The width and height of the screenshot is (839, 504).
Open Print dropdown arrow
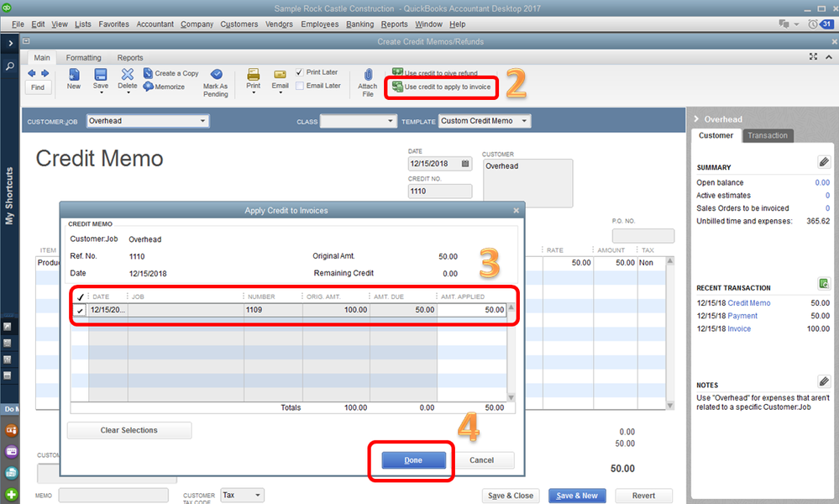click(254, 92)
